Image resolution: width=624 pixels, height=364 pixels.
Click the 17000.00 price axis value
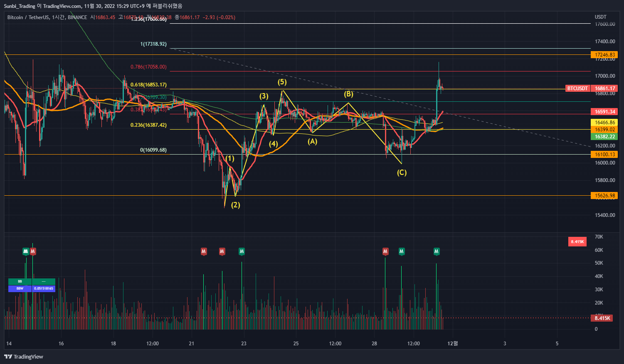click(x=605, y=76)
